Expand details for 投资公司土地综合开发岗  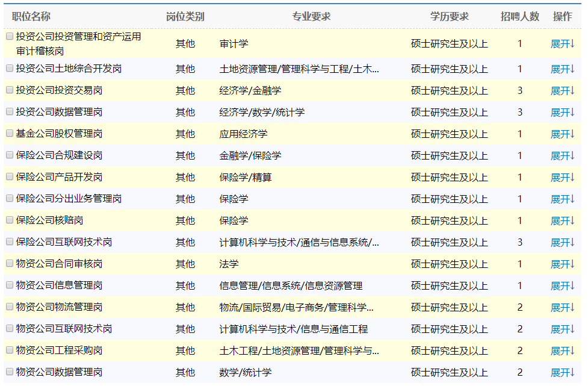tap(562, 69)
